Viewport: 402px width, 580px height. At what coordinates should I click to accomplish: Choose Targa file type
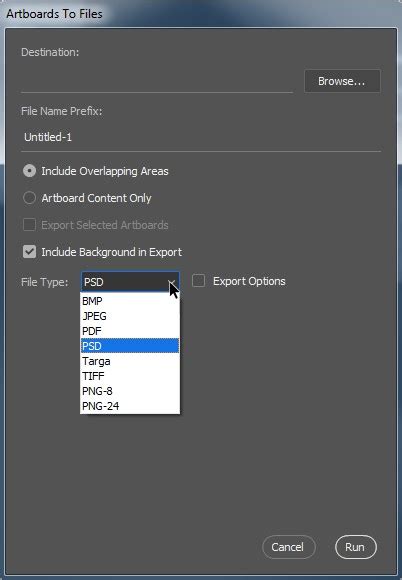pos(130,361)
